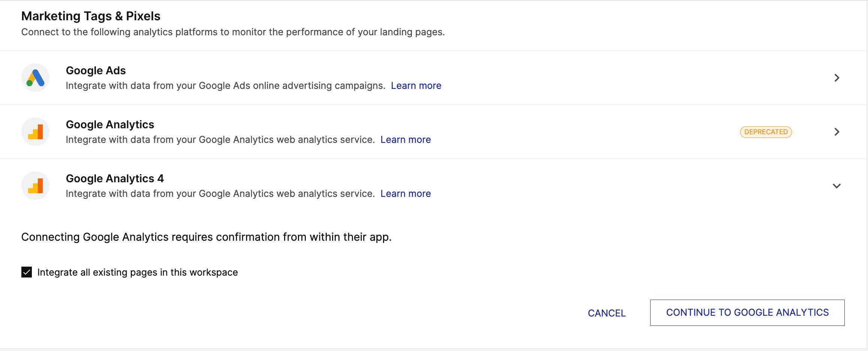Collapse the Google Analytics 4 section chevron

(837, 186)
